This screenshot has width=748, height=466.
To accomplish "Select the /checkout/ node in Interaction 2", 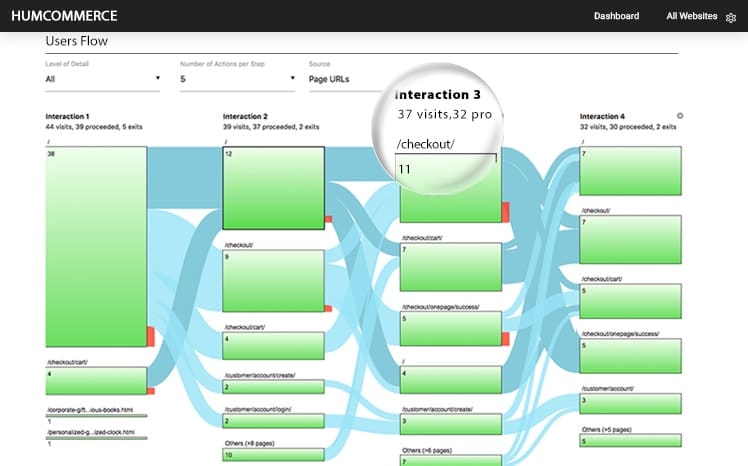I will tap(273, 281).
